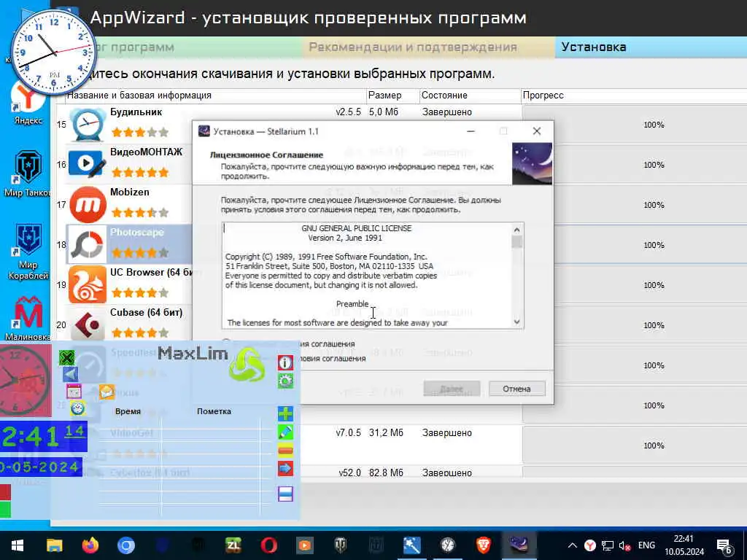Select the Установка tab

651,47
